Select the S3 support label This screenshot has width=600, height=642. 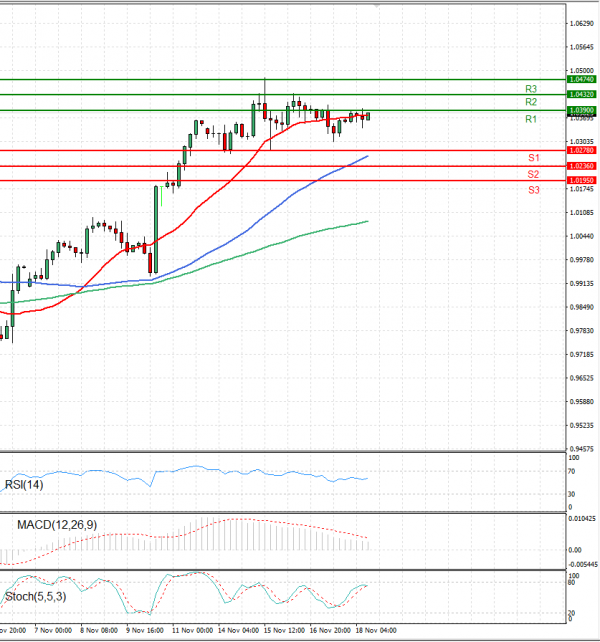coord(534,190)
